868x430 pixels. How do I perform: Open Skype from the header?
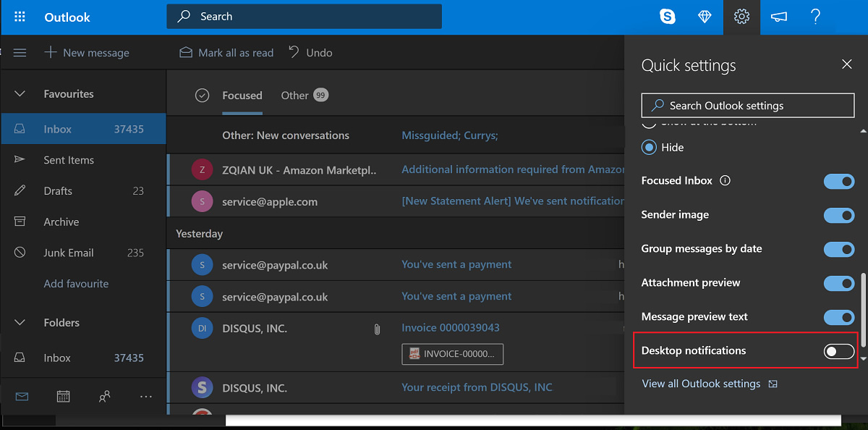click(668, 17)
